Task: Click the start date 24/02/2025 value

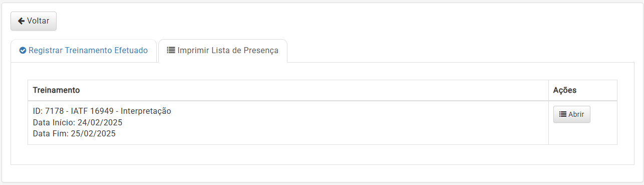Action: 100,122
